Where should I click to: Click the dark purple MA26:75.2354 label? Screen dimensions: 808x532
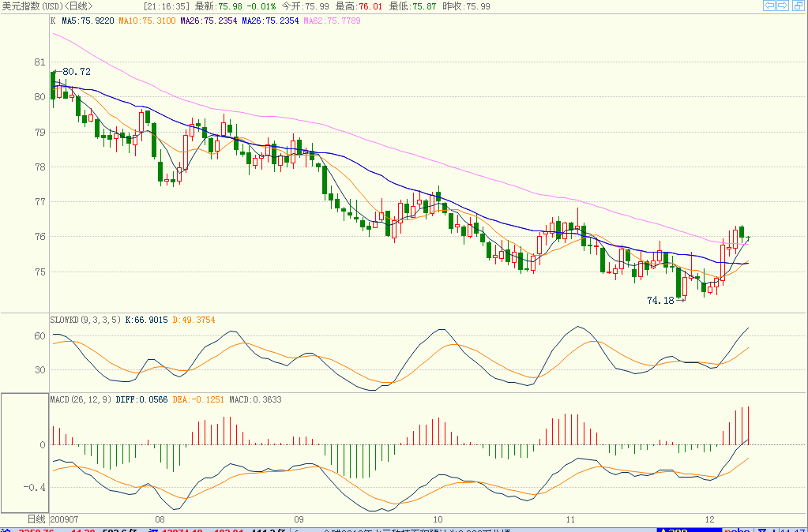pyautogui.click(x=209, y=21)
